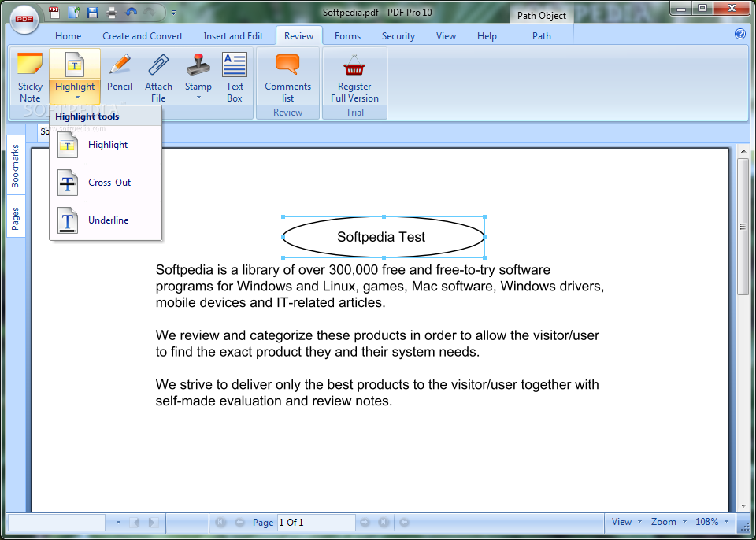Choose Highlight from the Highlight tools menu
Image resolution: width=756 pixels, height=540 pixels.
click(106, 145)
